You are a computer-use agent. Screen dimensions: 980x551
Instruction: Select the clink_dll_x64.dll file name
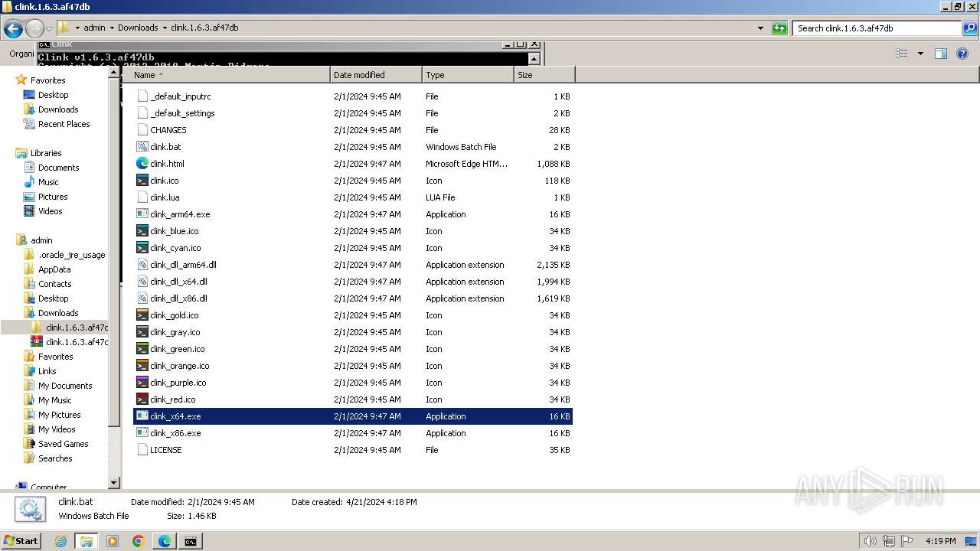tap(178, 282)
